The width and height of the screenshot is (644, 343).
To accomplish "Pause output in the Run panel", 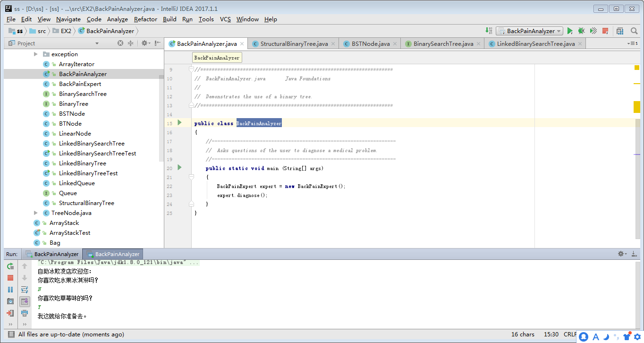I will click(10, 290).
